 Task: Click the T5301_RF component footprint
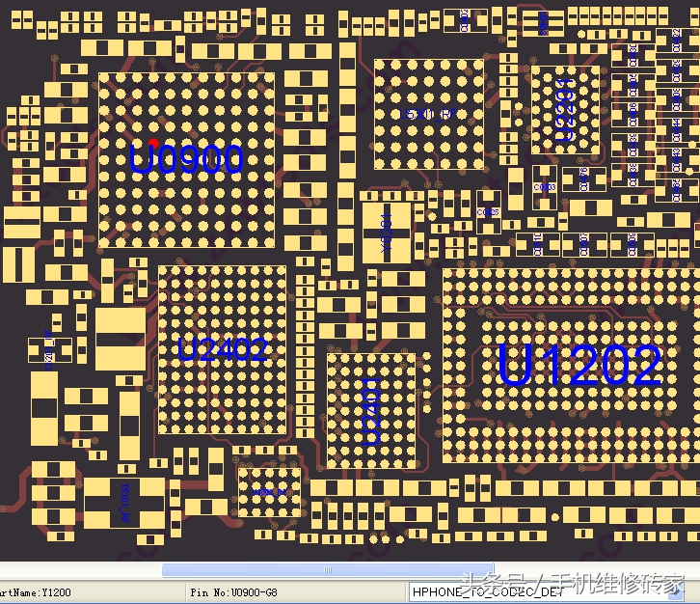click(124, 503)
